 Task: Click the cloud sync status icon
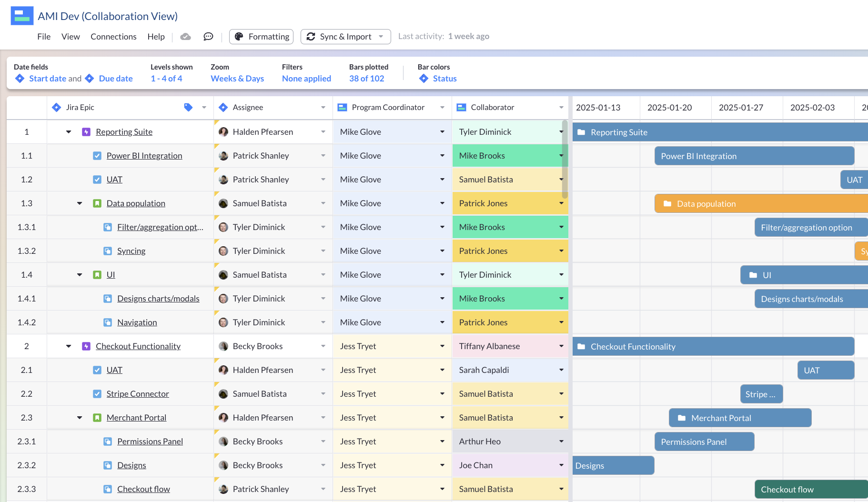point(185,37)
